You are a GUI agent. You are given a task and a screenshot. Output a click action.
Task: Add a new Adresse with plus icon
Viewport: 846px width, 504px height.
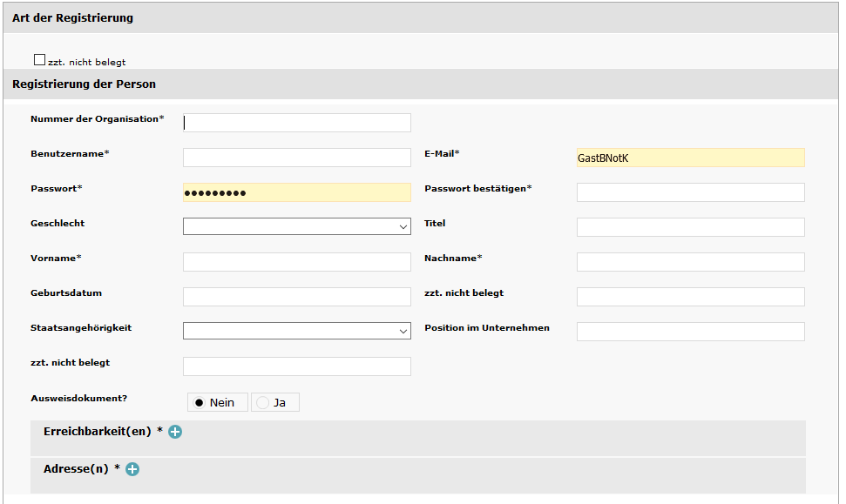[x=132, y=469]
